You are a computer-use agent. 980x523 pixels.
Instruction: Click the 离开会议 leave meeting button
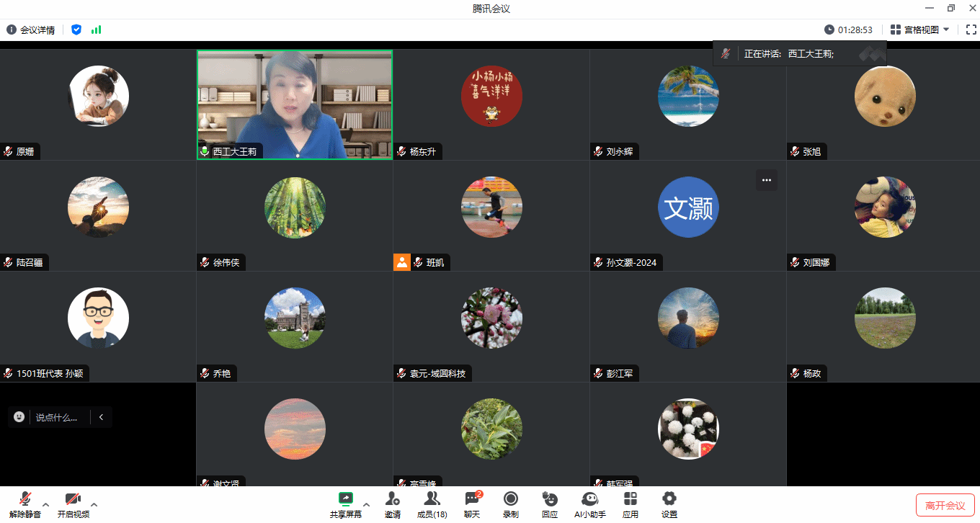click(945, 506)
